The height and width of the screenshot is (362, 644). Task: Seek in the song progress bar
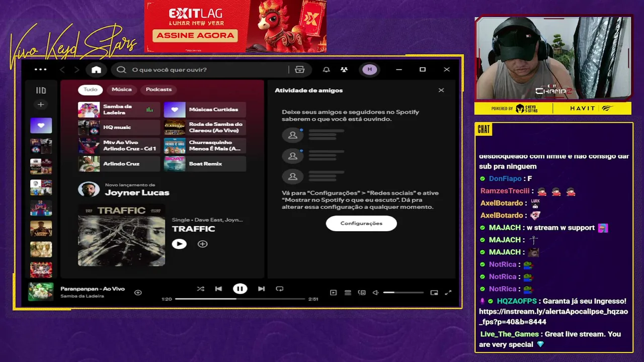[240, 299]
